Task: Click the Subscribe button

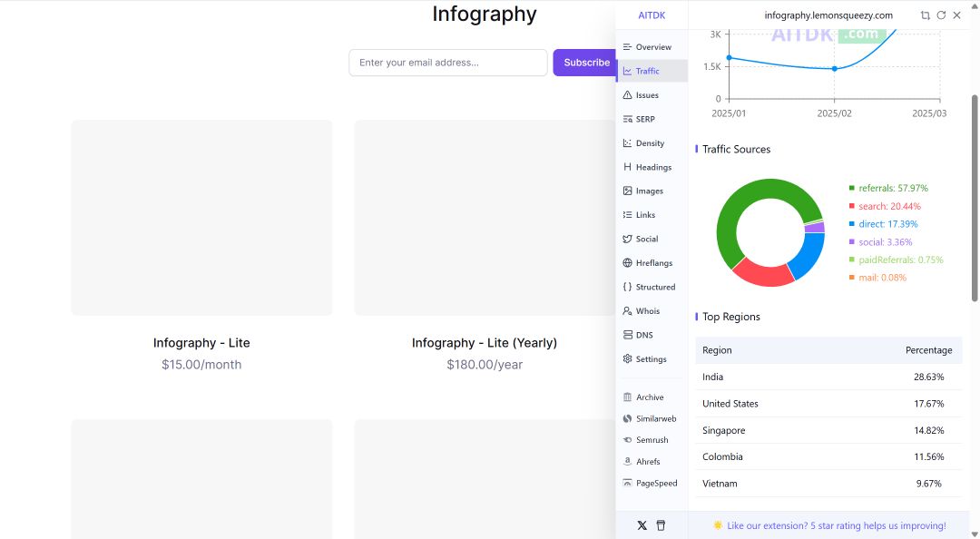Action: 584,63
